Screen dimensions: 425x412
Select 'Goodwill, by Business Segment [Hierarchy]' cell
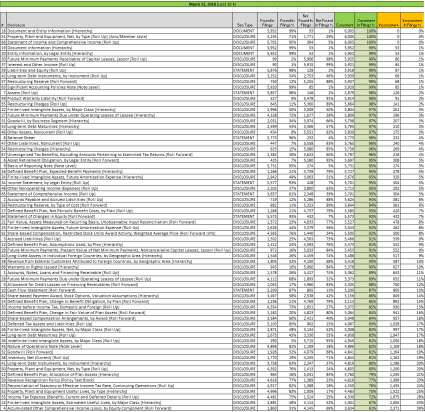click(119, 121)
